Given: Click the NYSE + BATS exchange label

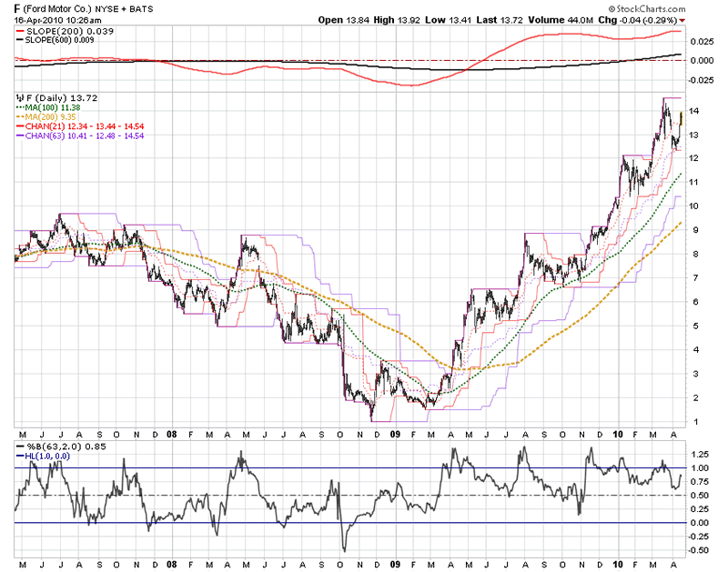Looking at the screenshot, I should (x=145, y=8).
